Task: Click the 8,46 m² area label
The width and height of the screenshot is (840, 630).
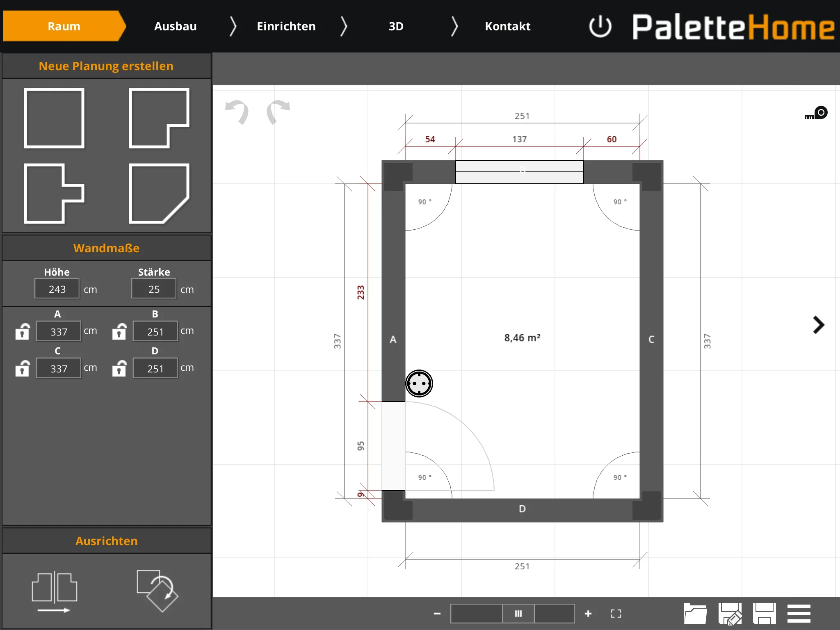Action: point(522,338)
